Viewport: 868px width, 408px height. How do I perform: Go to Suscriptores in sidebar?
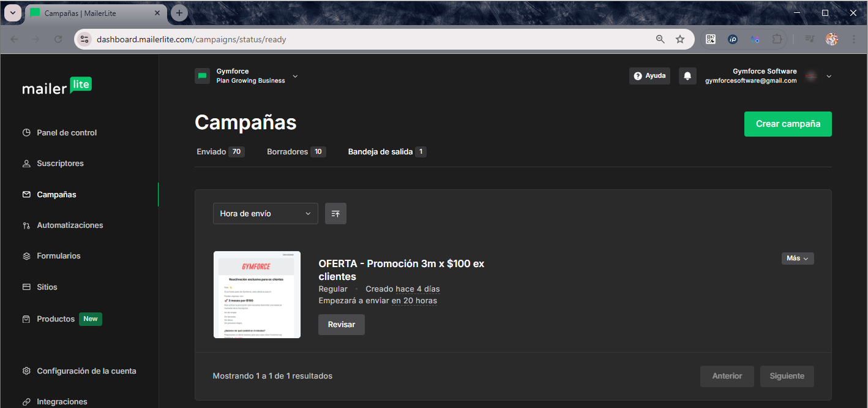(x=60, y=164)
